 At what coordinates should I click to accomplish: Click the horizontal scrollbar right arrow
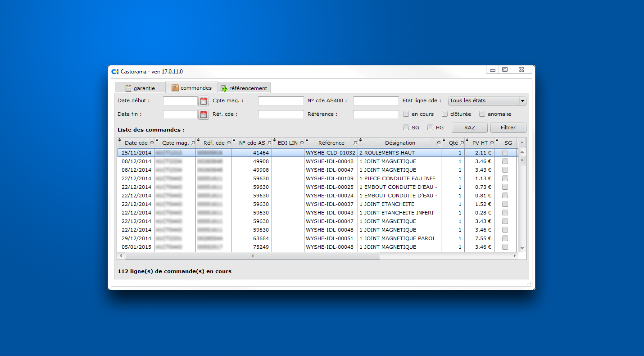pos(514,256)
